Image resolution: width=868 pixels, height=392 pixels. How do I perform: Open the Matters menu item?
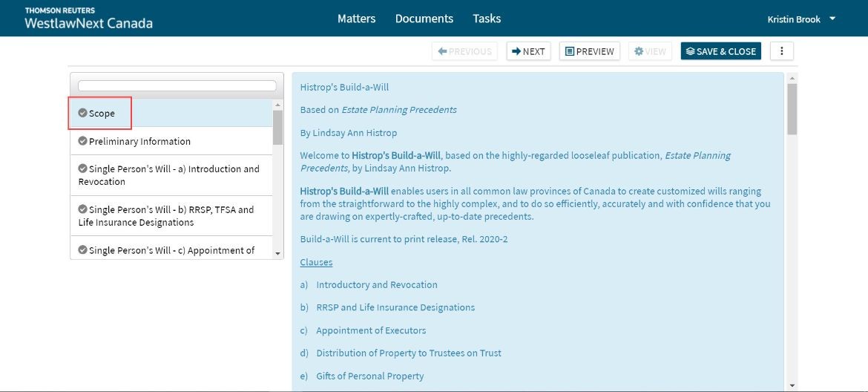357,19
